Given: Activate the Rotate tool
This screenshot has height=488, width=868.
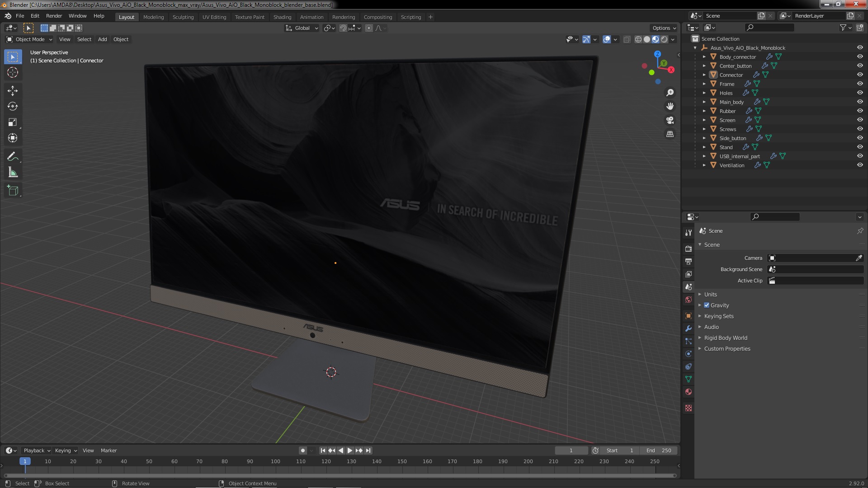Looking at the screenshot, I should tap(13, 106).
